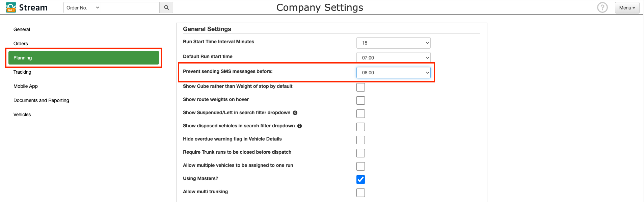Click the magnifier search button
Image resolution: width=644 pixels, height=202 pixels.
(166, 7)
